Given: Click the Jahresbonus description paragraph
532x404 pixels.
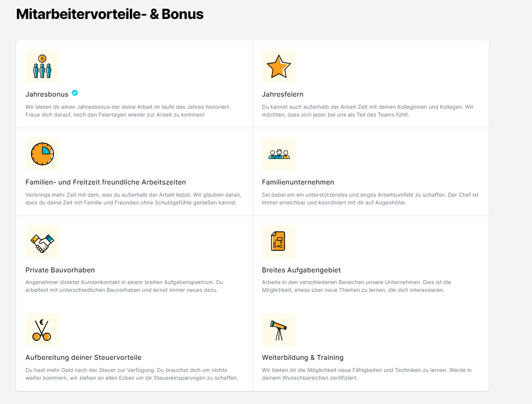Looking at the screenshot, I should tap(128, 111).
